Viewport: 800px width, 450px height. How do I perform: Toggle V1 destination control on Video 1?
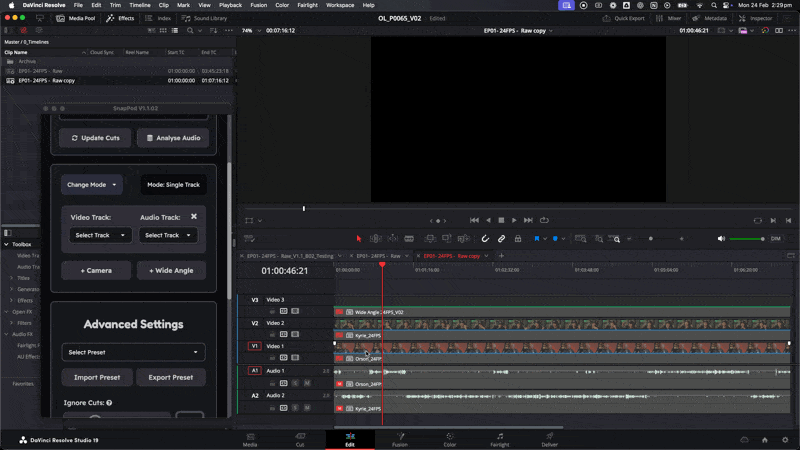click(x=255, y=346)
